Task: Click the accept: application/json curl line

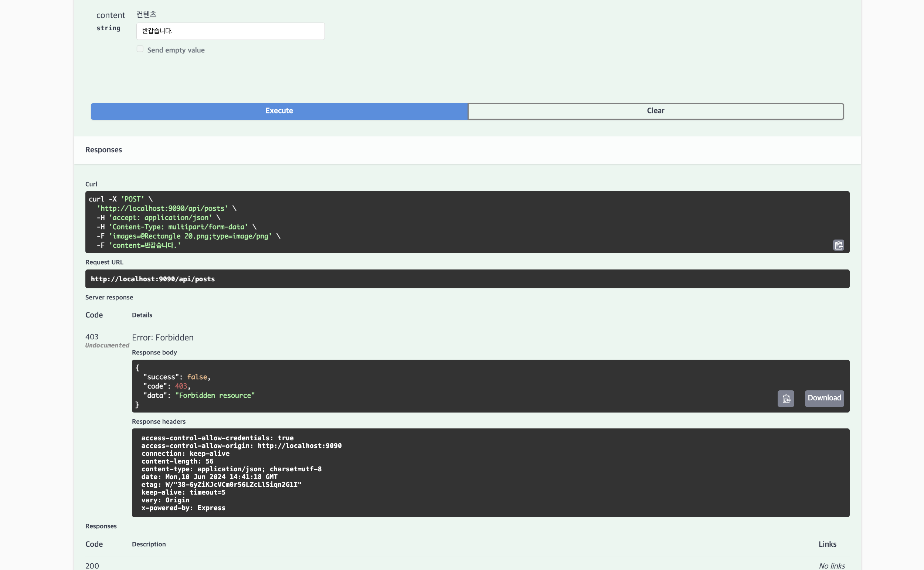Action: [159, 217]
